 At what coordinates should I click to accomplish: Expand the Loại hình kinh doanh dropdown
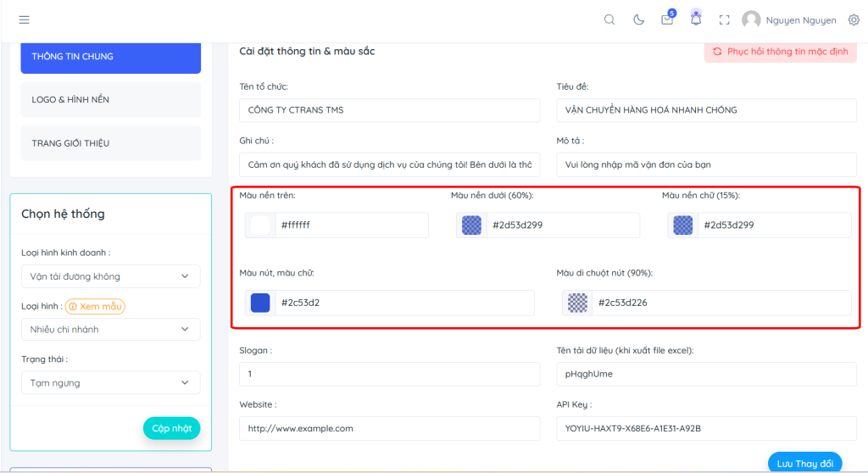tap(110, 276)
